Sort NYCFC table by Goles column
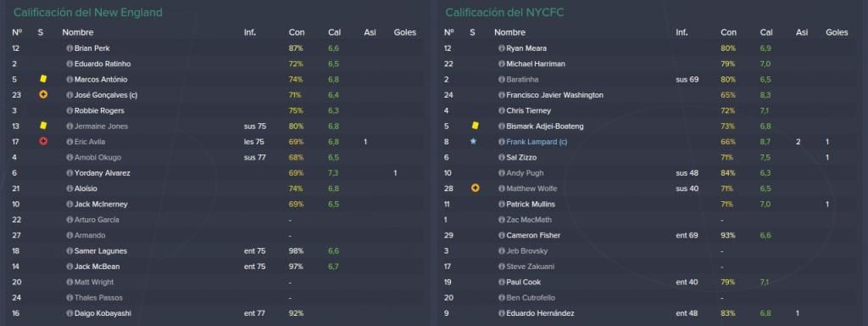This screenshot has height=326, width=868. [x=837, y=33]
